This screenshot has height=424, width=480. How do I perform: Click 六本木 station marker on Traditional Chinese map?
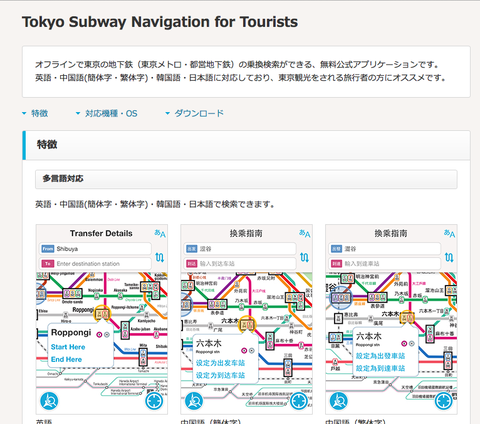coord(407,317)
